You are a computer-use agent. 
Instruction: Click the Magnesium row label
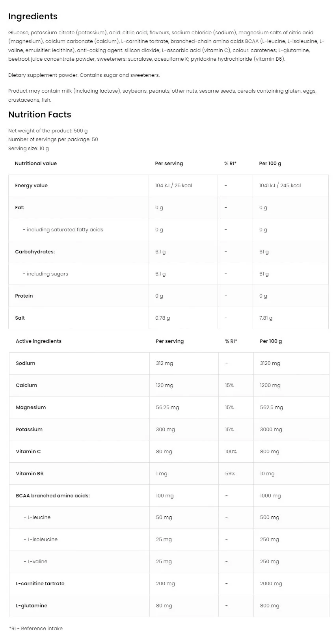tap(31, 408)
